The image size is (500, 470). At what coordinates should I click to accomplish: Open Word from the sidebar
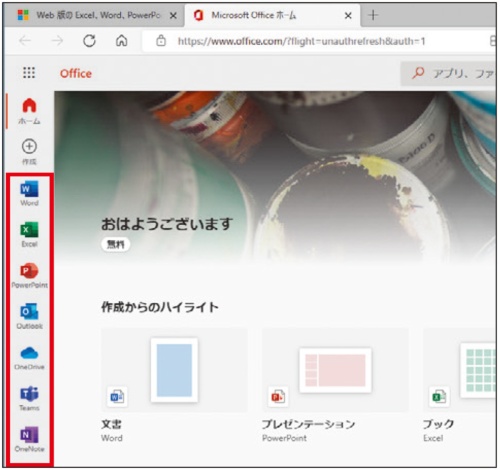(29, 193)
